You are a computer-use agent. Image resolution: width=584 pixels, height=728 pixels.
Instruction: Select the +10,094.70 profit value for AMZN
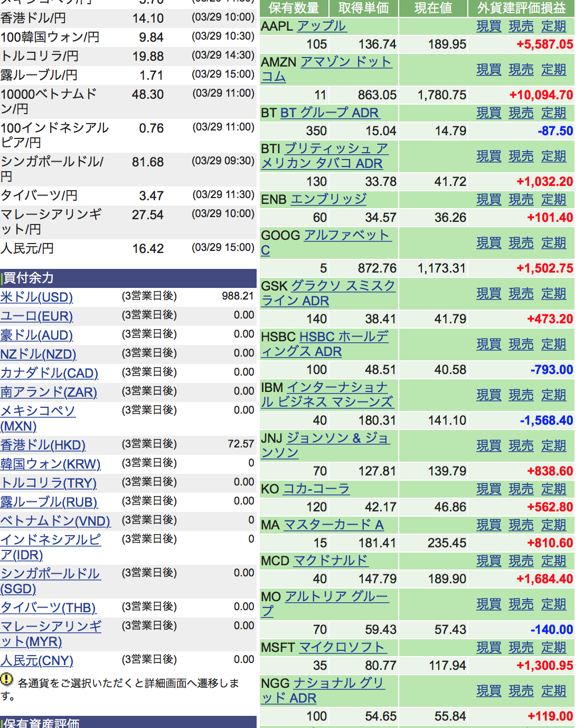[x=541, y=95]
